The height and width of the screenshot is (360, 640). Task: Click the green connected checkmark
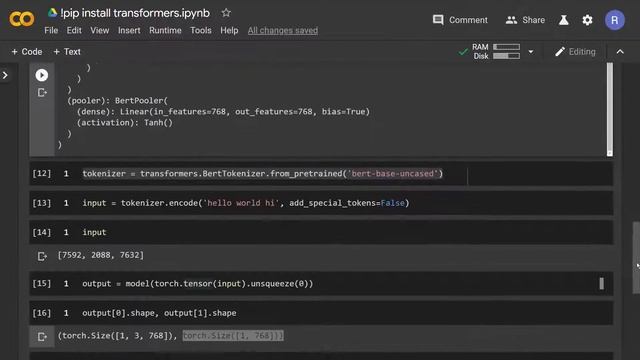[463, 52]
